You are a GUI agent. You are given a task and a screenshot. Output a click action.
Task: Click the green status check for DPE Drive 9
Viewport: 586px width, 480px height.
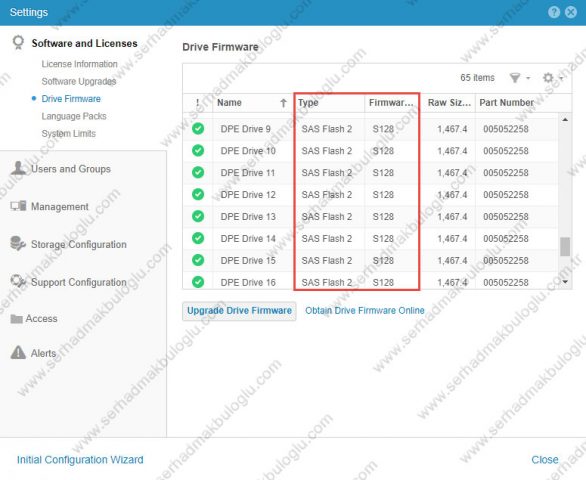198,129
